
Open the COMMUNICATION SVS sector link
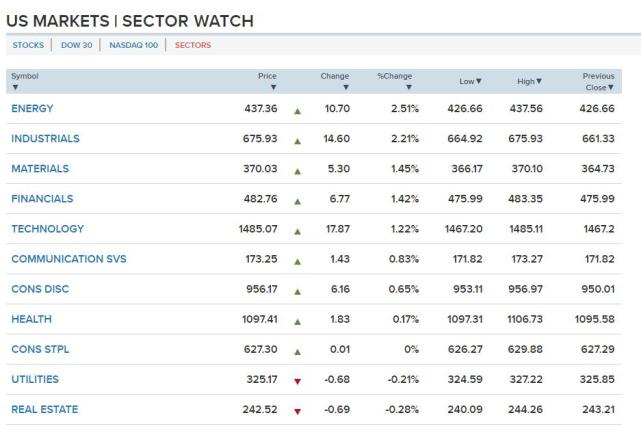click(68, 259)
